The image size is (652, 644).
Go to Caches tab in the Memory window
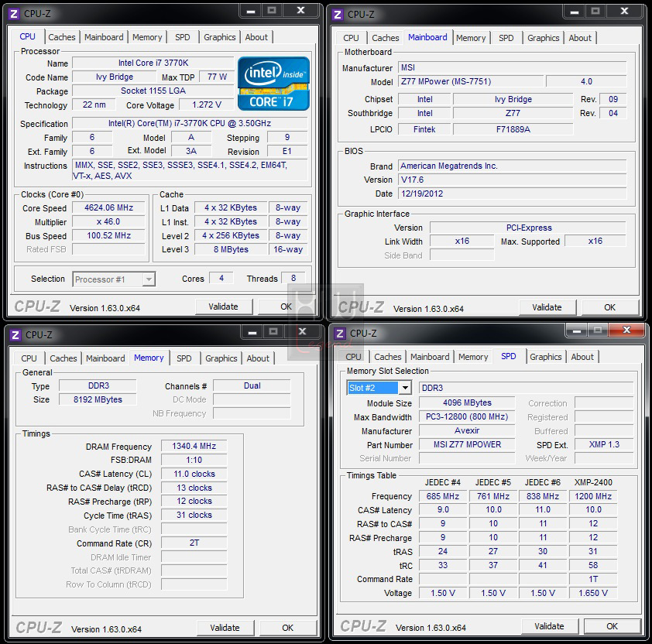(63, 358)
